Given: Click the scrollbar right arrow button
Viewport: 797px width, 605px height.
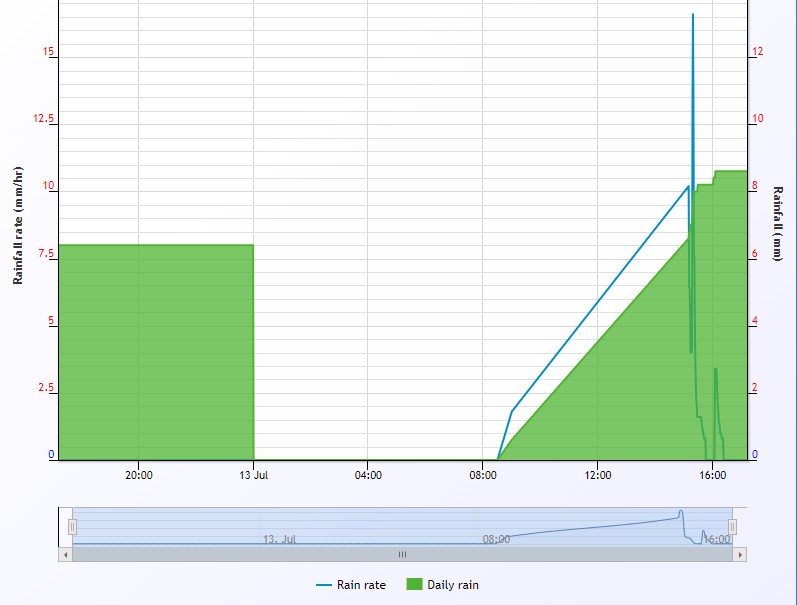Looking at the screenshot, I should [x=741, y=554].
